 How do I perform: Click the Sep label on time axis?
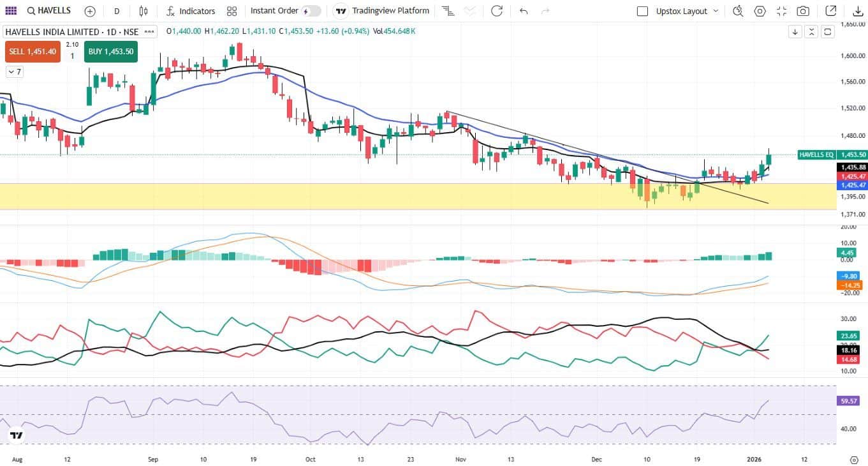tap(152, 459)
